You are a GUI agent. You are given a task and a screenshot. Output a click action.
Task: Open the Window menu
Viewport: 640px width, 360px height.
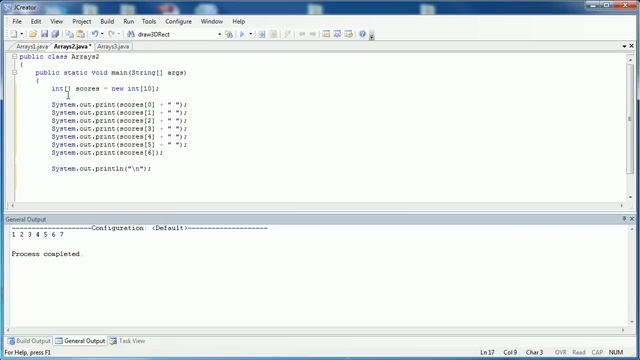pyautogui.click(x=211, y=21)
